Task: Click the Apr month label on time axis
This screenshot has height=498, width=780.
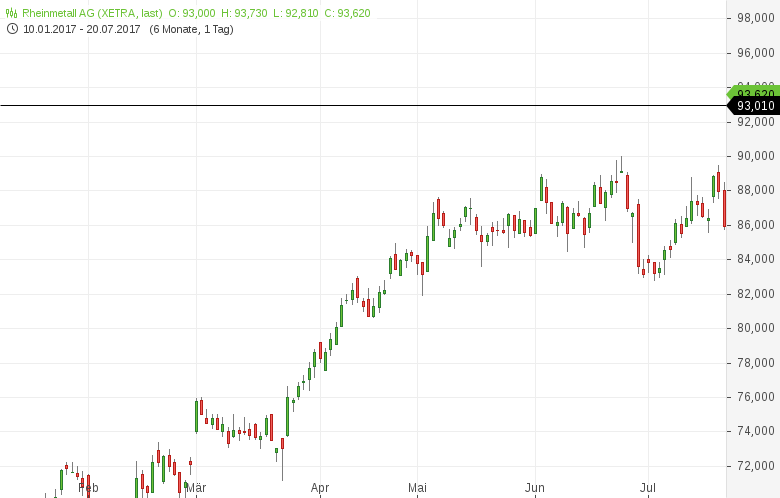Action: pos(320,488)
